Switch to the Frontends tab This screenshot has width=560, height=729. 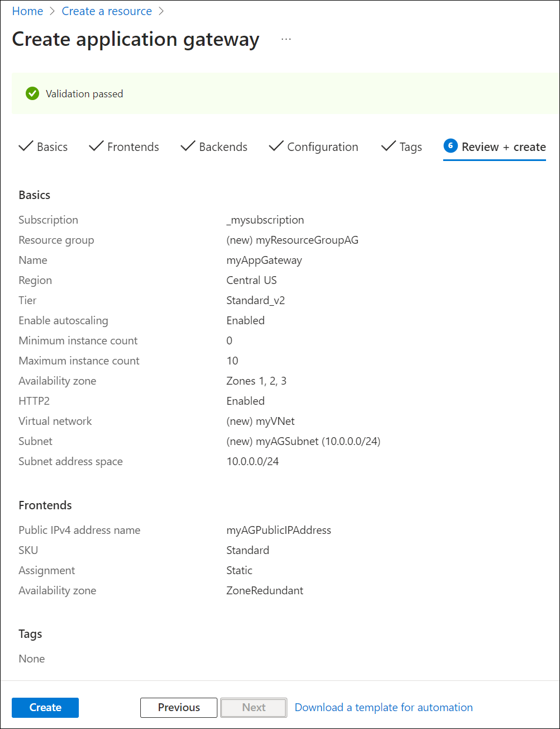pyautogui.click(x=133, y=146)
